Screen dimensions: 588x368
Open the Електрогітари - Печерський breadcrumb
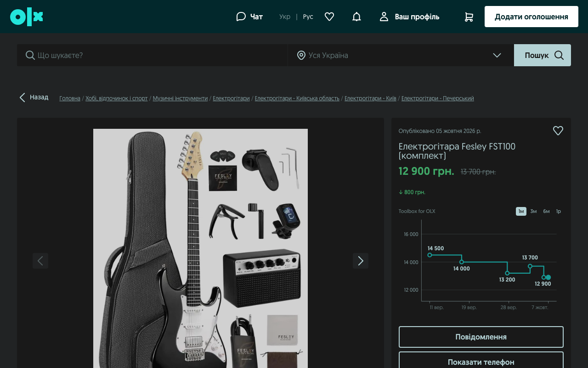point(438,98)
